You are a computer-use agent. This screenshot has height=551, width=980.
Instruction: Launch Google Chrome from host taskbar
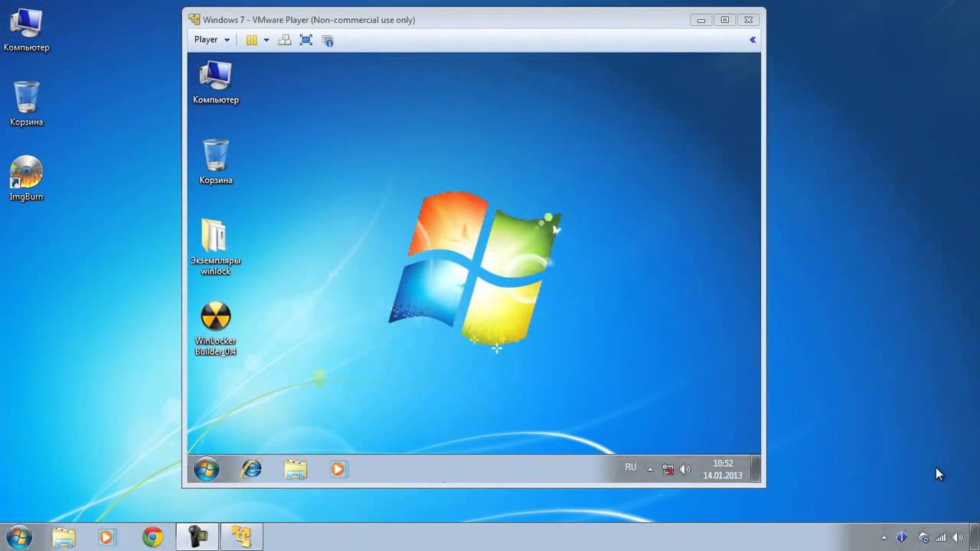tap(152, 537)
